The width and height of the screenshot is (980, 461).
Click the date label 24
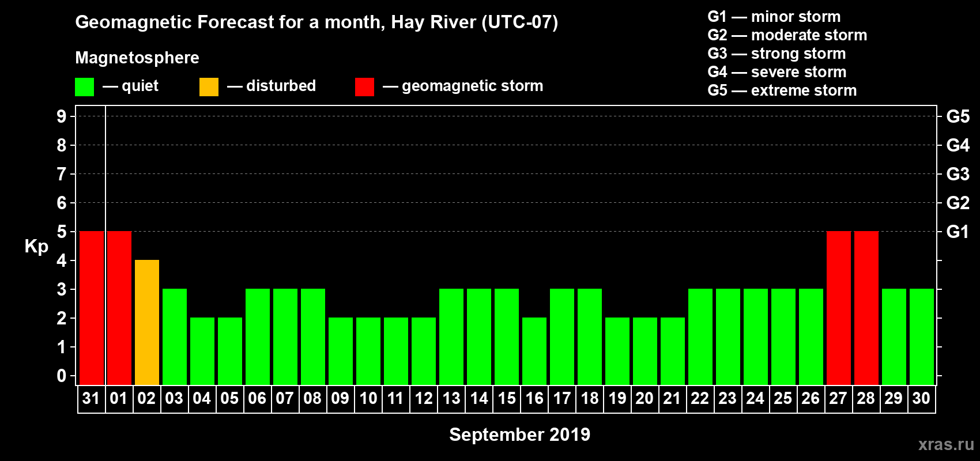tap(755, 398)
